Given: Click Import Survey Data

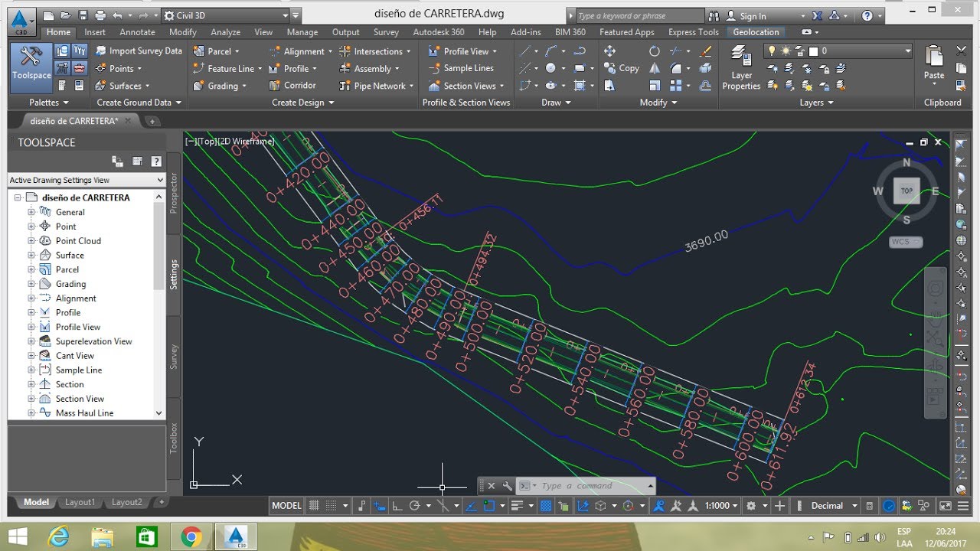Looking at the screenshot, I should (138, 51).
